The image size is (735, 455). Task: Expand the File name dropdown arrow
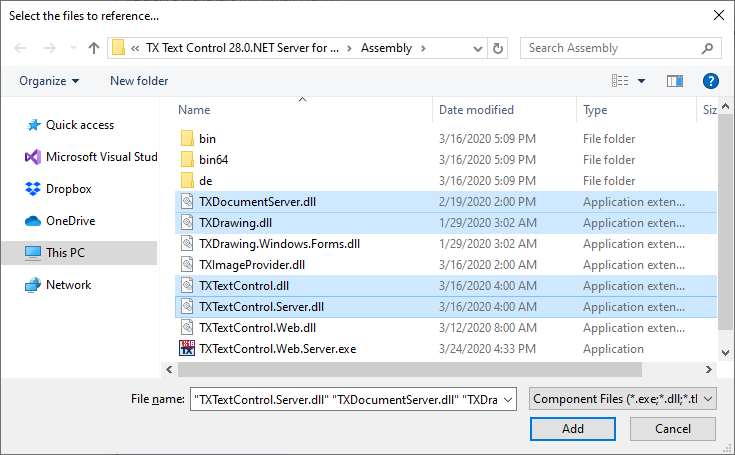508,400
